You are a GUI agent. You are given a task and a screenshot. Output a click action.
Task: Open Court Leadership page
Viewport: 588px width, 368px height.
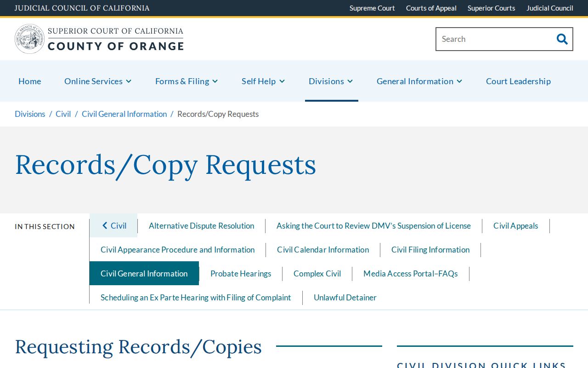518,81
